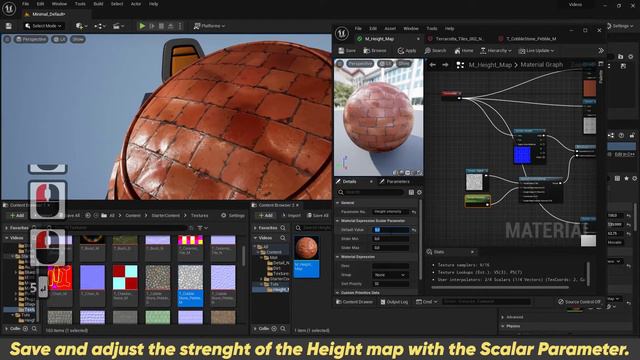Switch to the Details tab
The height and width of the screenshot is (360, 640).
(349, 182)
